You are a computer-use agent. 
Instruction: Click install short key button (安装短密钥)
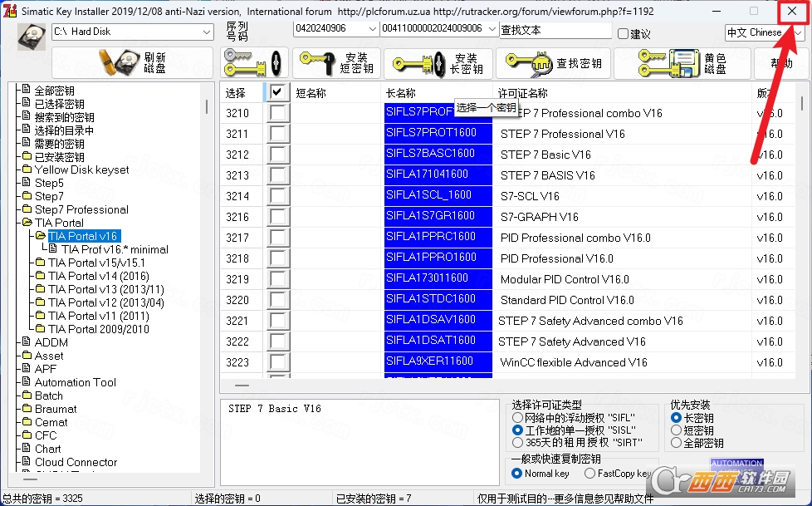[x=336, y=63]
